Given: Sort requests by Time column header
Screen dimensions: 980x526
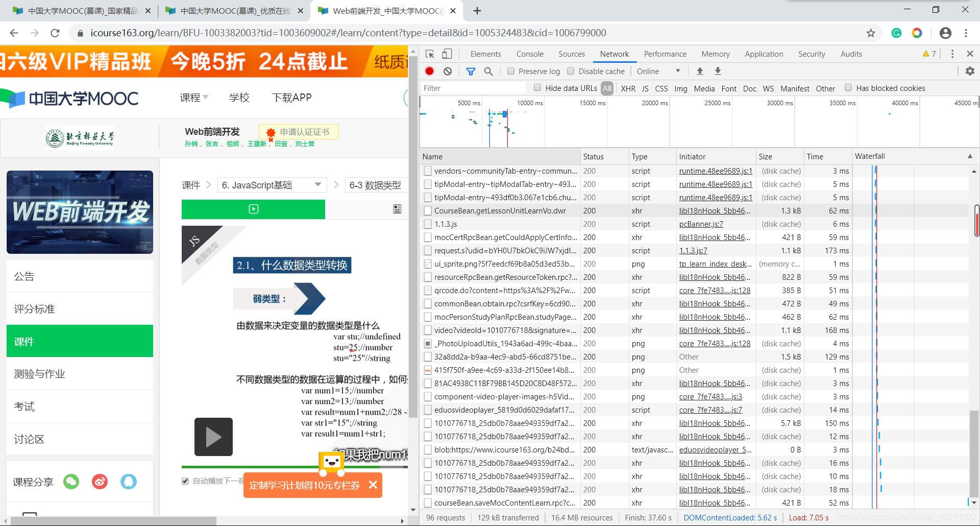Looking at the screenshot, I should 827,156.
